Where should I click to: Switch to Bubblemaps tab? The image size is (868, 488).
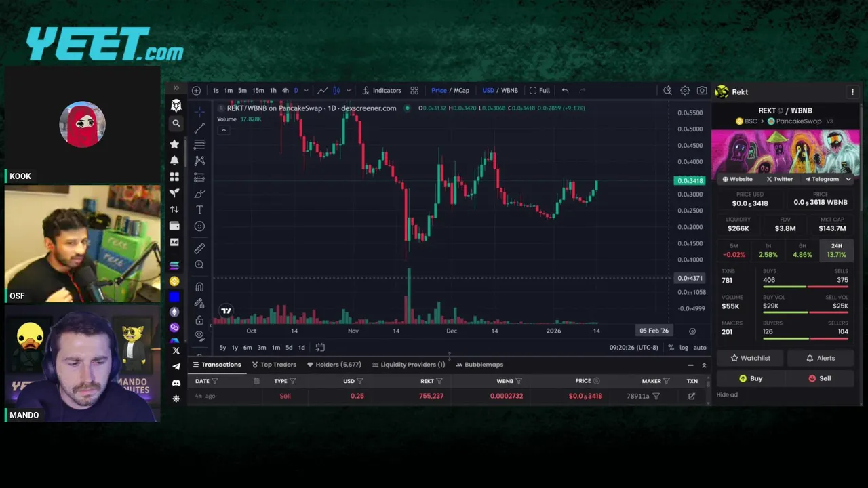point(479,365)
